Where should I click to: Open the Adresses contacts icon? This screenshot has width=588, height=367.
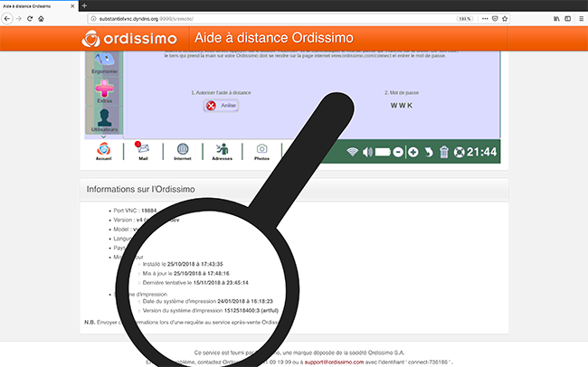click(222, 151)
